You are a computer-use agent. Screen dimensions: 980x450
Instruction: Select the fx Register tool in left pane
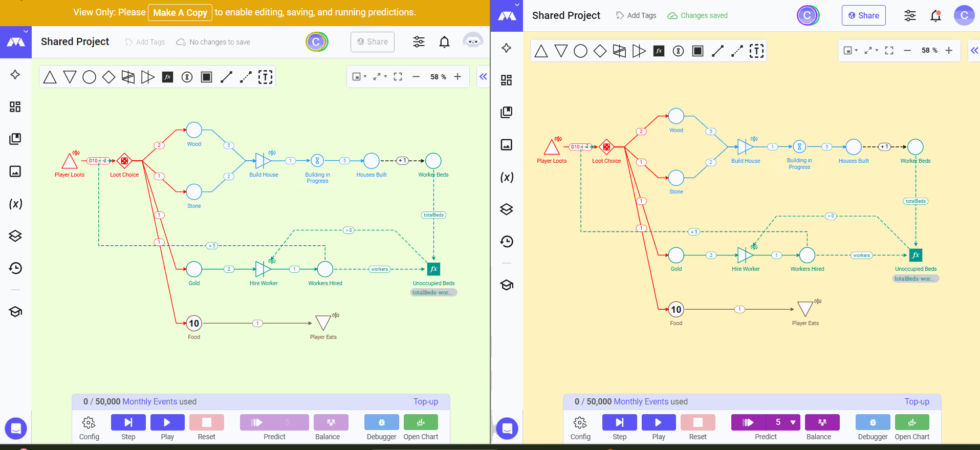tap(167, 77)
